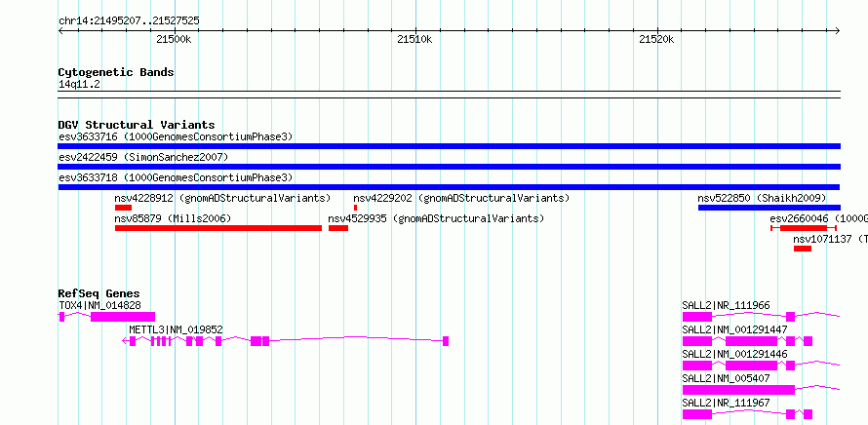Click the nsv85879 Mills2006 red bar
This screenshot has height=425, width=868.
click(x=218, y=228)
